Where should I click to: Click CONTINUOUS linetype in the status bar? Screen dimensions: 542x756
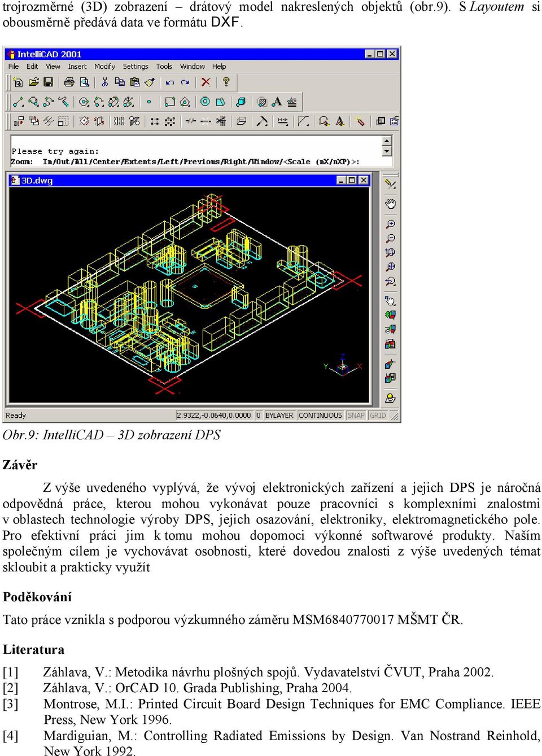pyautogui.click(x=320, y=416)
